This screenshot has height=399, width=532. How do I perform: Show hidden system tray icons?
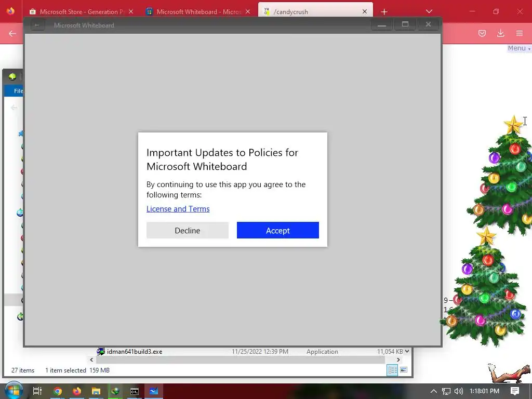pyautogui.click(x=434, y=391)
